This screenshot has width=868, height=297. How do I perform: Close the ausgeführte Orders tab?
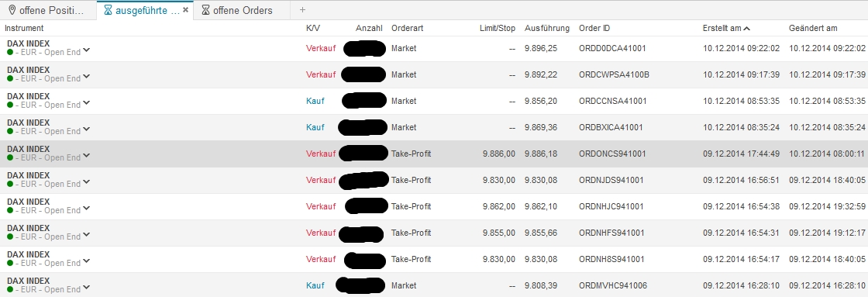point(185,10)
